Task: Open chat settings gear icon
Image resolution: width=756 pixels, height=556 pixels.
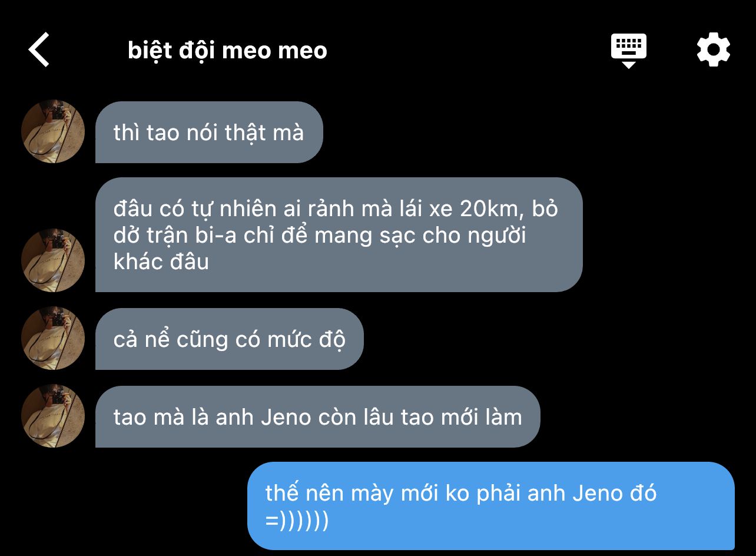Action: point(714,50)
